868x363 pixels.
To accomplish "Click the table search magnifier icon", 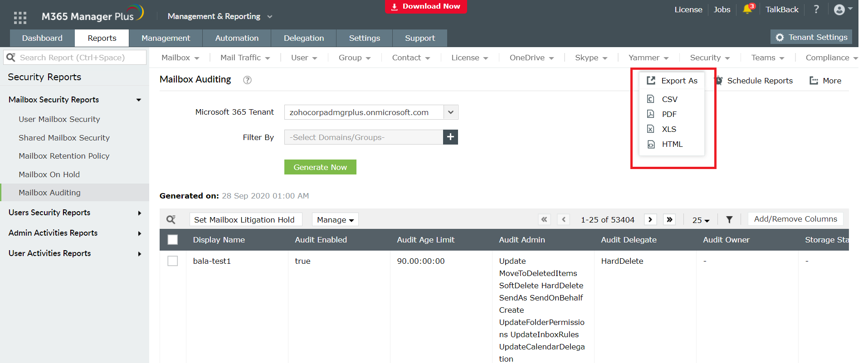I will coord(171,220).
